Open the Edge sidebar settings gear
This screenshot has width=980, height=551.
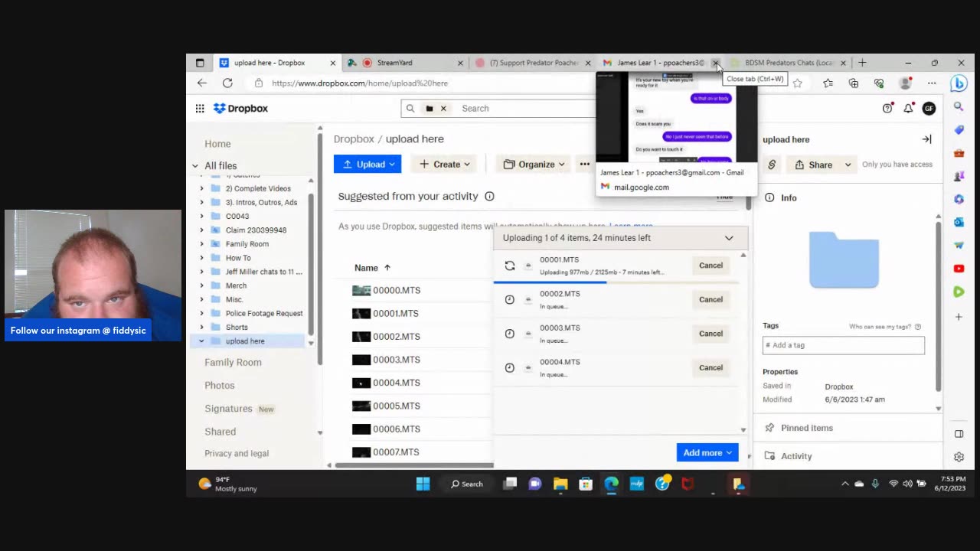click(959, 457)
